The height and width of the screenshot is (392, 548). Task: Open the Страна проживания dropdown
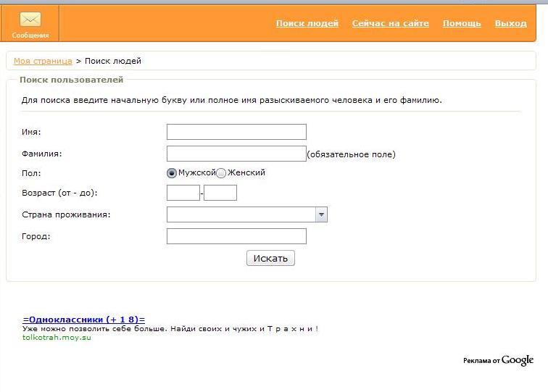pyautogui.click(x=247, y=214)
